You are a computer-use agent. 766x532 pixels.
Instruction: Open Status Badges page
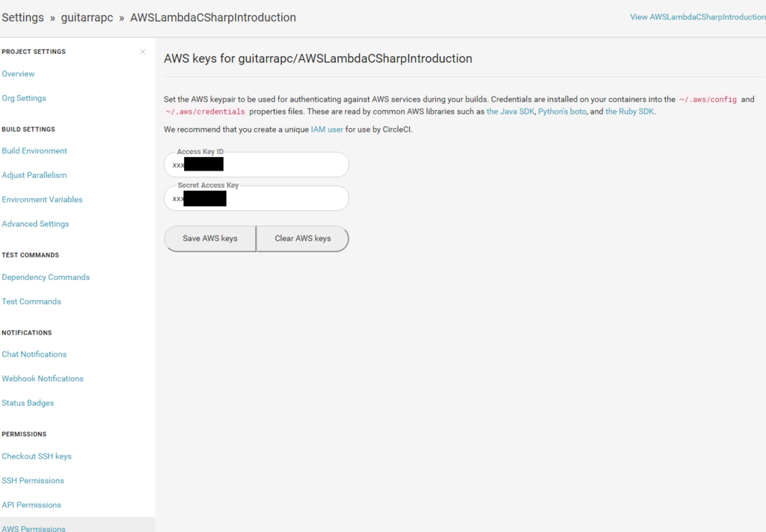click(28, 403)
